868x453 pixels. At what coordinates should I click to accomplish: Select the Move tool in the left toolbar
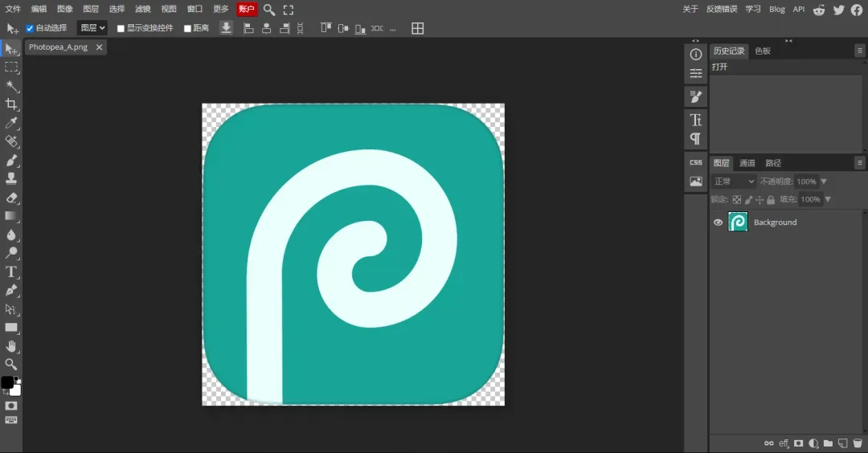[x=11, y=49]
